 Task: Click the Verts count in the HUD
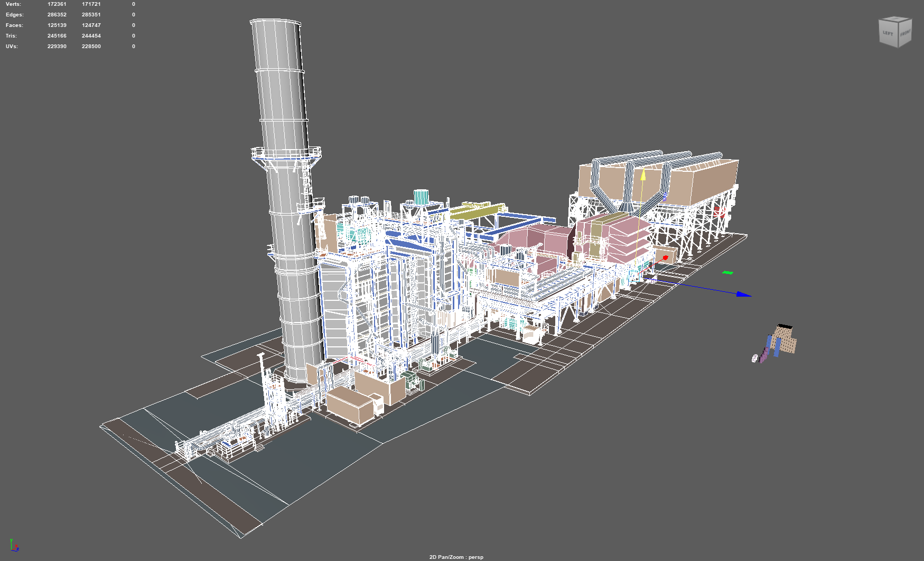click(x=55, y=4)
